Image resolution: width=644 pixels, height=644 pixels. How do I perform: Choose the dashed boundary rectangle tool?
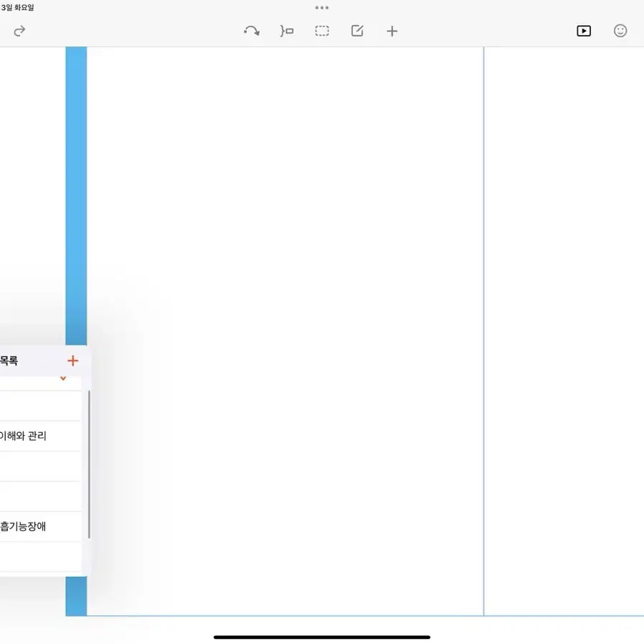click(x=322, y=31)
